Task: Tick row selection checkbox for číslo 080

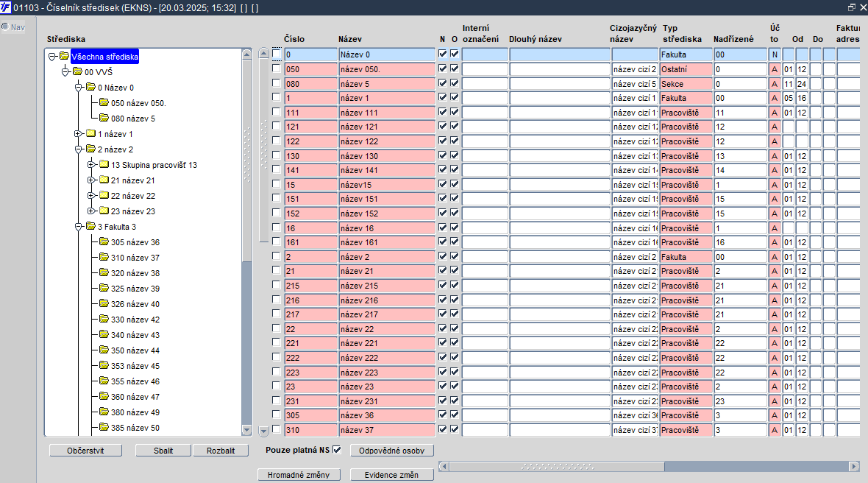Action: tap(277, 82)
